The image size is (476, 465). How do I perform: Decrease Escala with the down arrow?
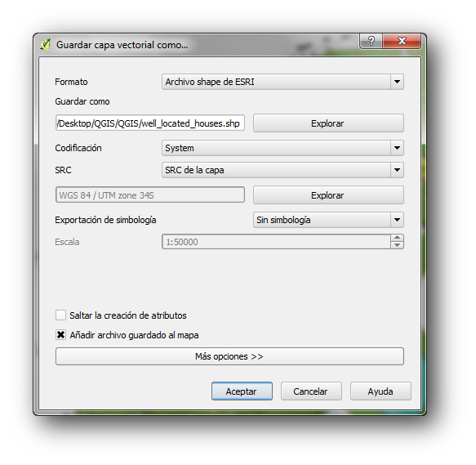coord(397,245)
